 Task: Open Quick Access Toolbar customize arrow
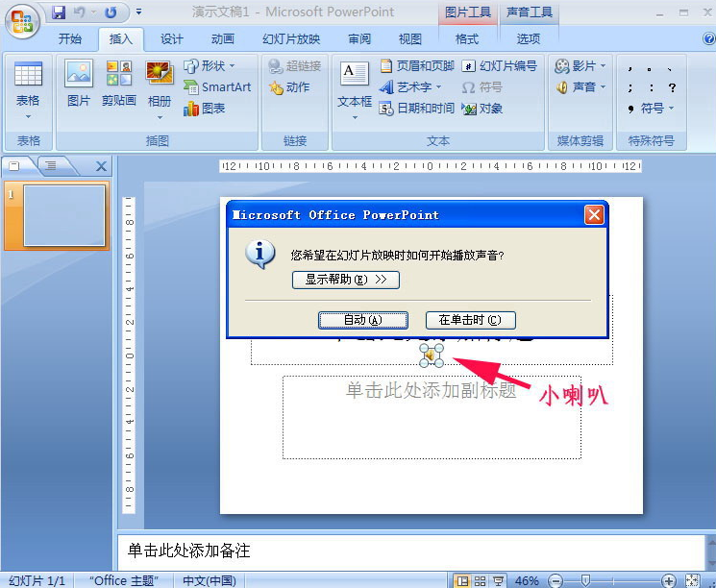[138, 12]
